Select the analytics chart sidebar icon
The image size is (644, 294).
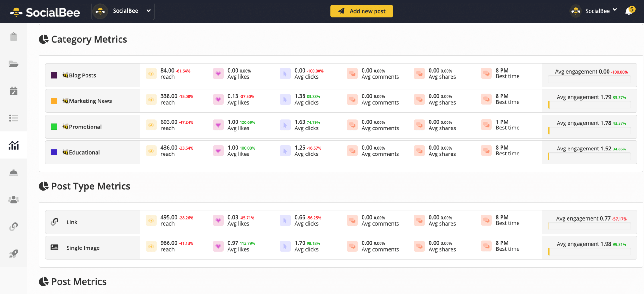(x=14, y=145)
